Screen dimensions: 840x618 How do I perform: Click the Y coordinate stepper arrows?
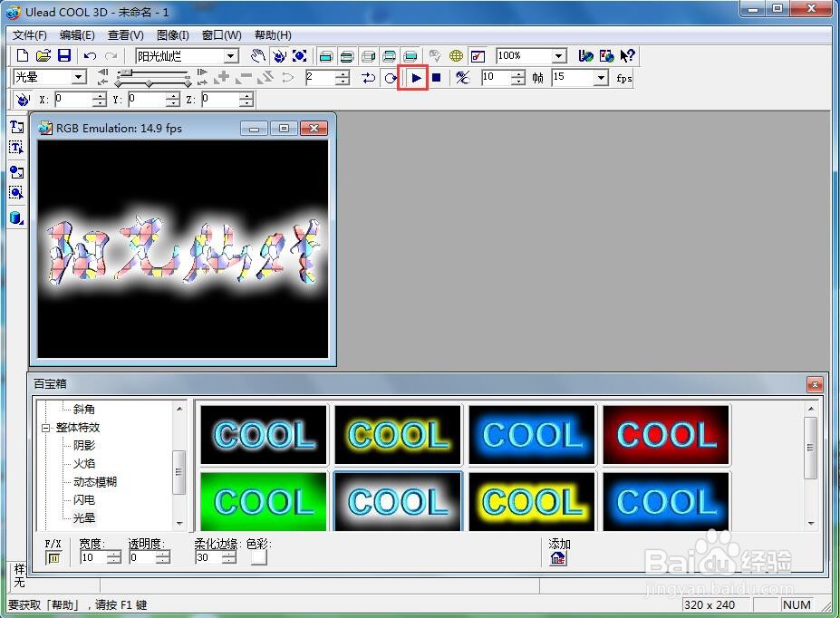tap(172, 99)
